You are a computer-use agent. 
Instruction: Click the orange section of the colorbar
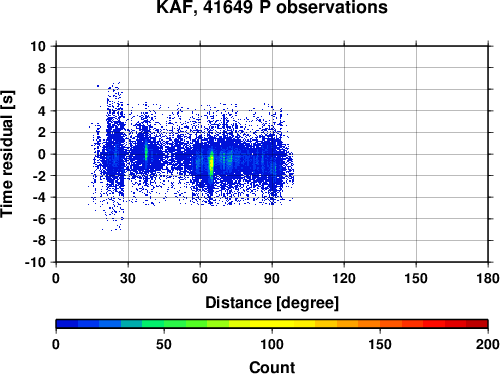(358, 324)
